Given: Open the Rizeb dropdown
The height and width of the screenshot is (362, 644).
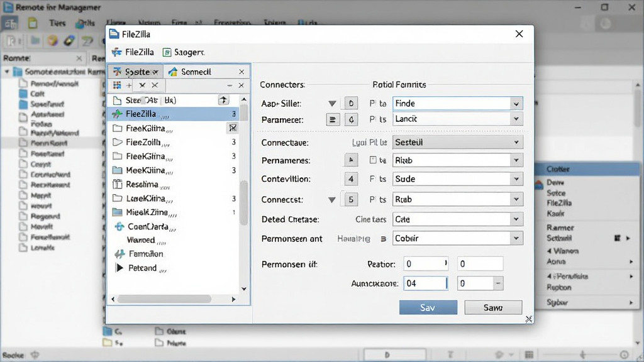Looking at the screenshot, I should click(458, 160).
